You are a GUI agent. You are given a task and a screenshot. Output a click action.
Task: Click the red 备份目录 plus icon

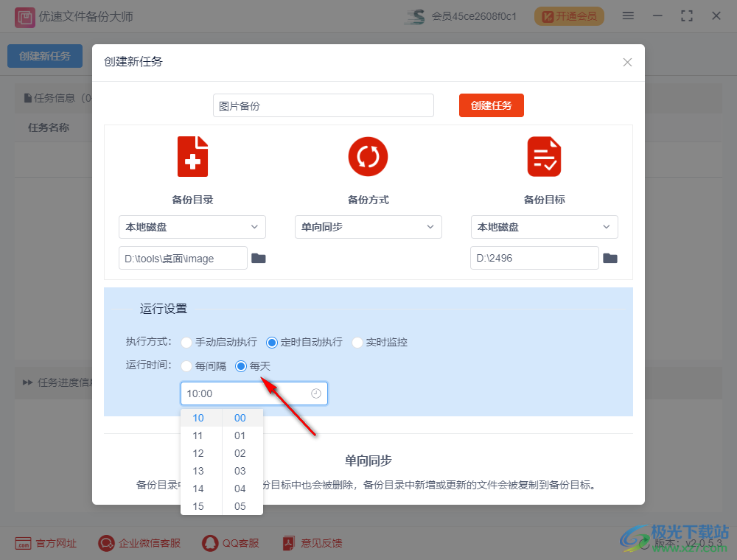tap(192, 156)
